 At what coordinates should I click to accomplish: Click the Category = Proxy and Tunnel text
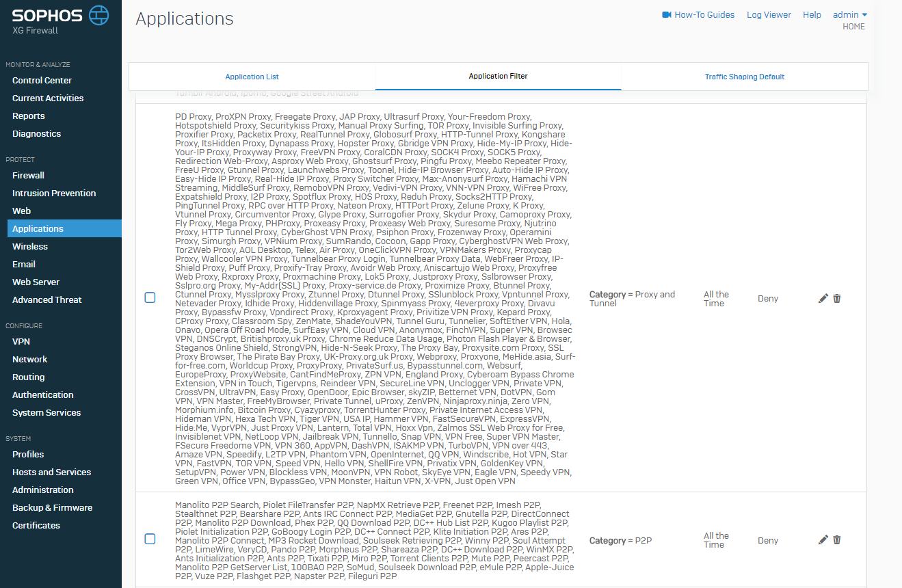tap(632, 299)
